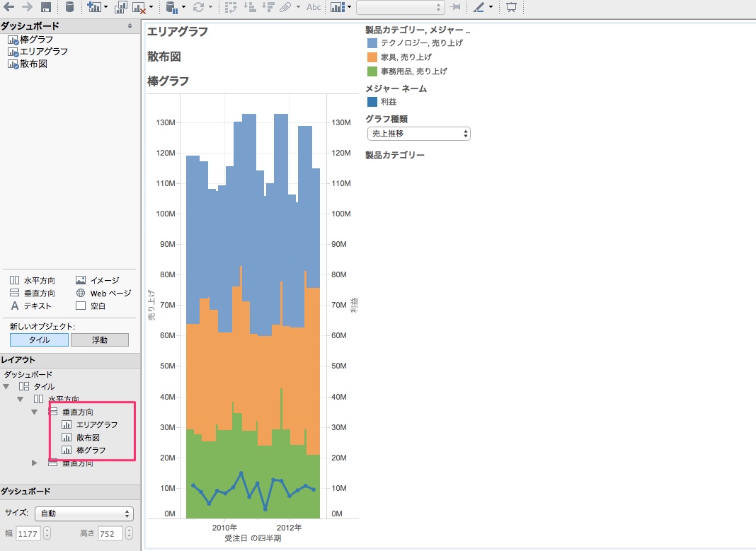
Task: Collapse the タイル layout tree node
Action: [6, 386]
